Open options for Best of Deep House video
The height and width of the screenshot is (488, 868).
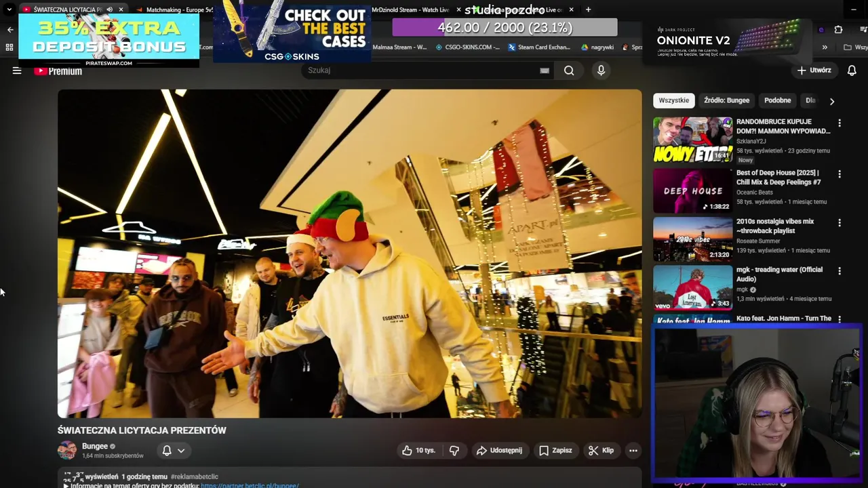(x=840, y=174)
